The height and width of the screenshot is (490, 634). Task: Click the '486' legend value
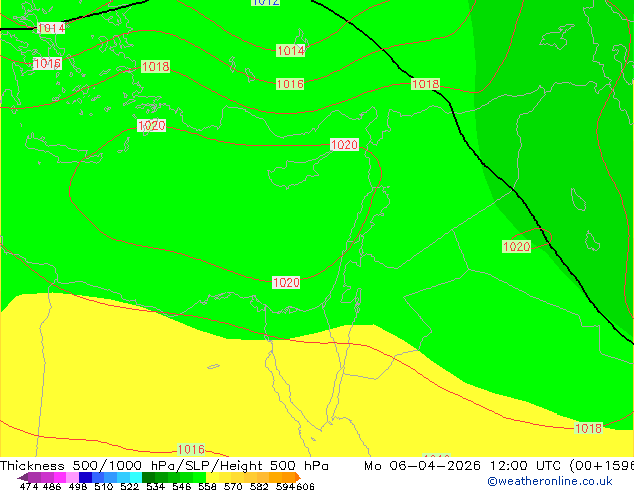point(52,486)
